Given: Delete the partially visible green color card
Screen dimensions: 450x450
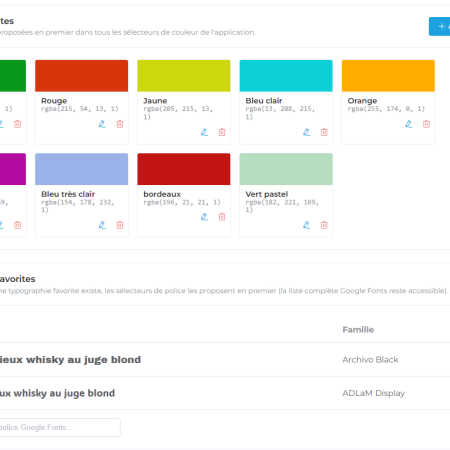Looking at the screenshot, I should tap(18, 124).
